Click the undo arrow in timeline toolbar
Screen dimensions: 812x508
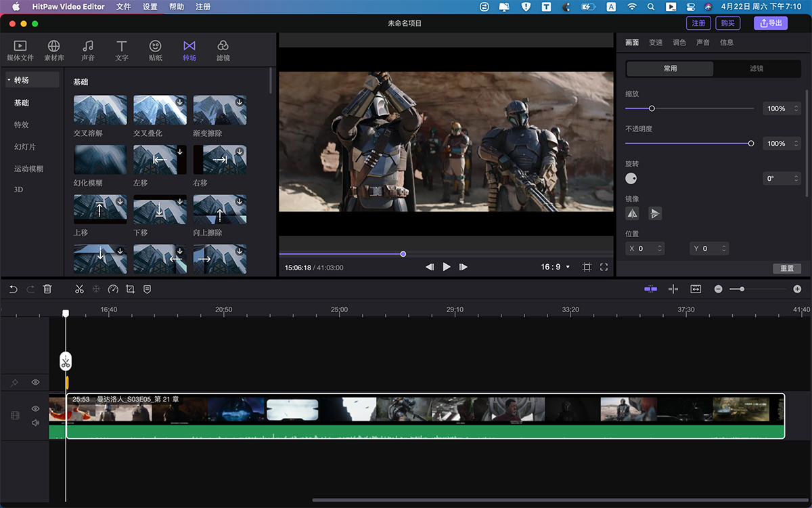(x=14, y=289)
